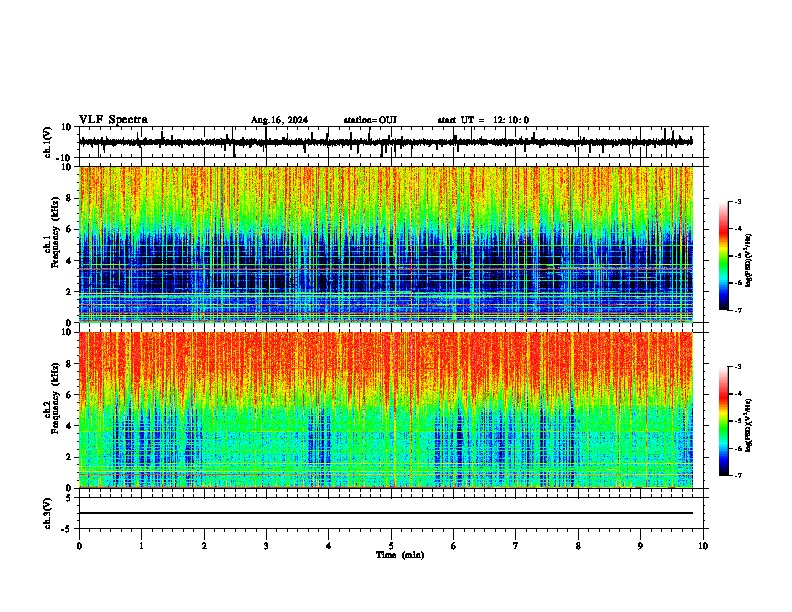Click time axis tick label "5"
The image size is (792, 612).
[391, 546]
